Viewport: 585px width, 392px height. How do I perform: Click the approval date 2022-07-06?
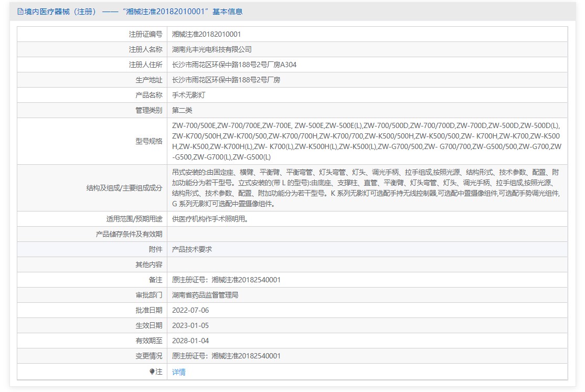(x=190, y=310)
